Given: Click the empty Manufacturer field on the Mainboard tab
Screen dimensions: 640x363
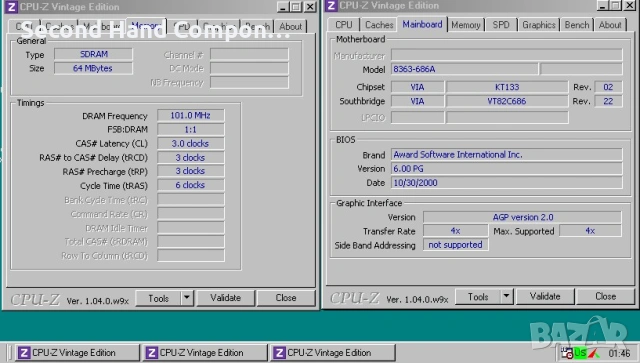Looking at the screenshot, I should 507,55.
